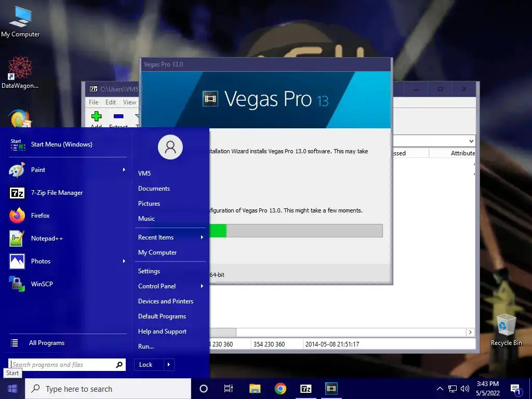Viewport: 532px width, 399px height.
Task: Open Google Chrome from the taskbar
Action: coord(280,389)
